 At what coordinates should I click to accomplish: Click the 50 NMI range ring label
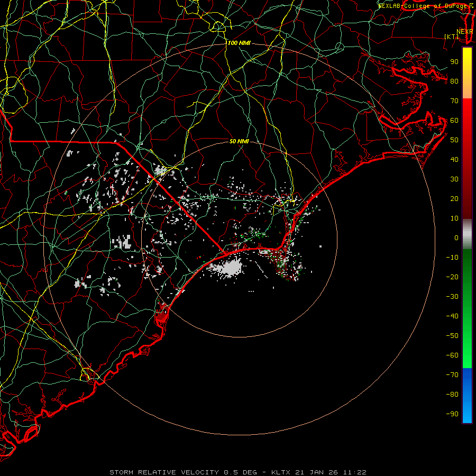239,141
